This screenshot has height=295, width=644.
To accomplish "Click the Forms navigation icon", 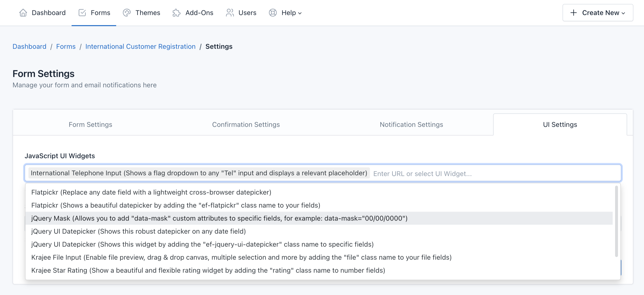I will (82, 12).
